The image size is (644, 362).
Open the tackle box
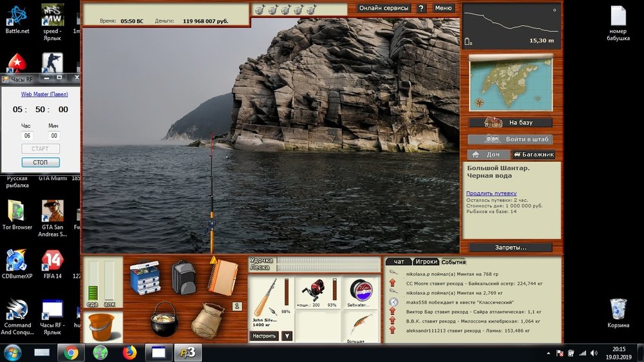click(x=144, y=278)
